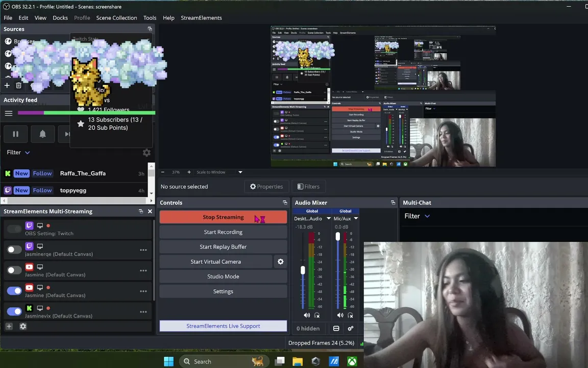Open the StreamElements menu
The height and width of the screenshot is (368, 588).
[x=202, y=18]
